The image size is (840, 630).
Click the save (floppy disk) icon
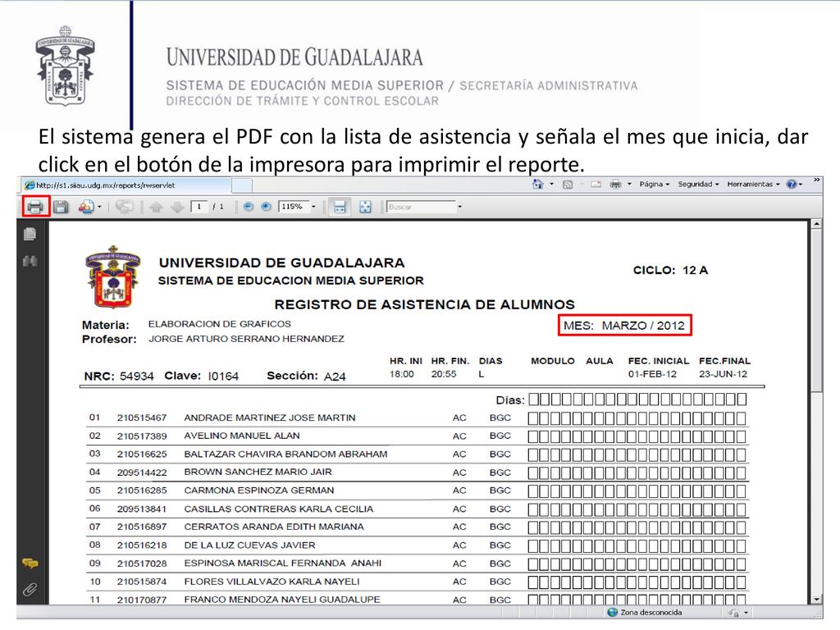pyautogui.click(x=61, y=207)
